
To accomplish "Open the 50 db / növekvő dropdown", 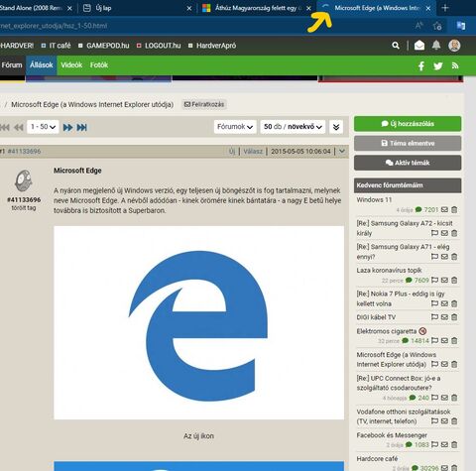I will point(293,127).
